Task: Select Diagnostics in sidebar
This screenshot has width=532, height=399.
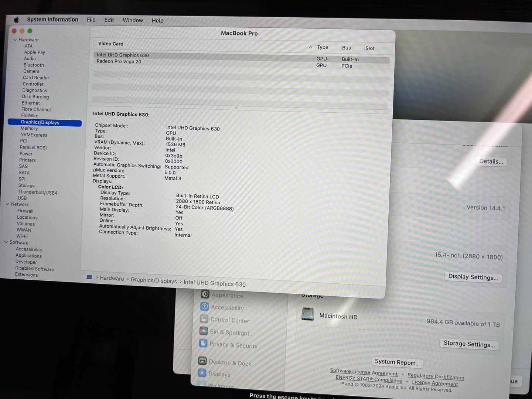Action: [x=35, y=91]
